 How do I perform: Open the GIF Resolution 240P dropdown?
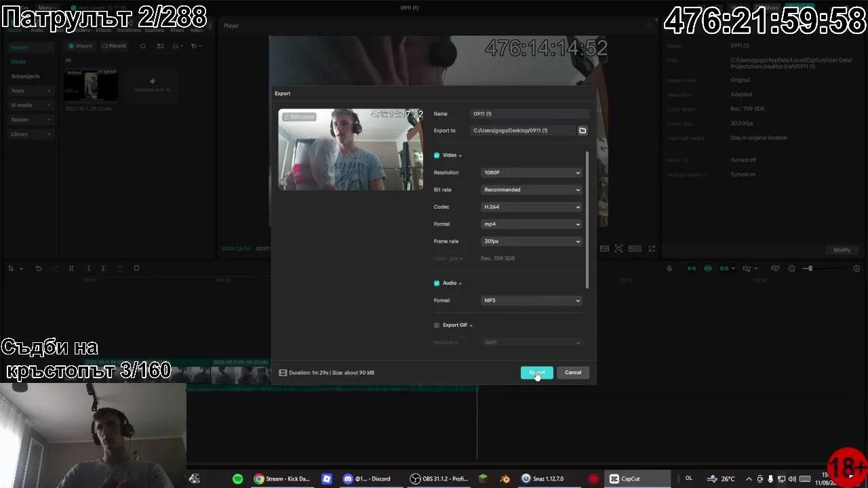pos(532,342)
